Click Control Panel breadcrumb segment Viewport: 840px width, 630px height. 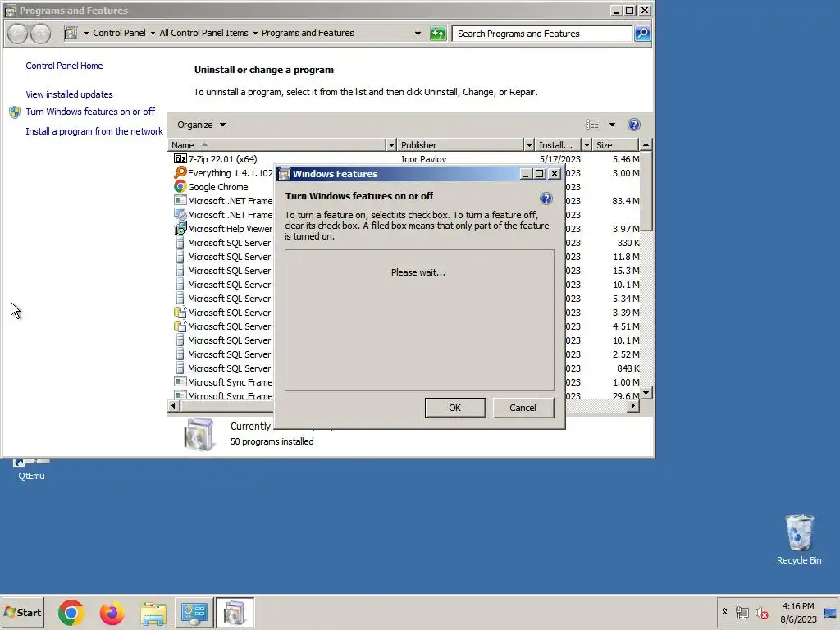(x=119, y=33)
